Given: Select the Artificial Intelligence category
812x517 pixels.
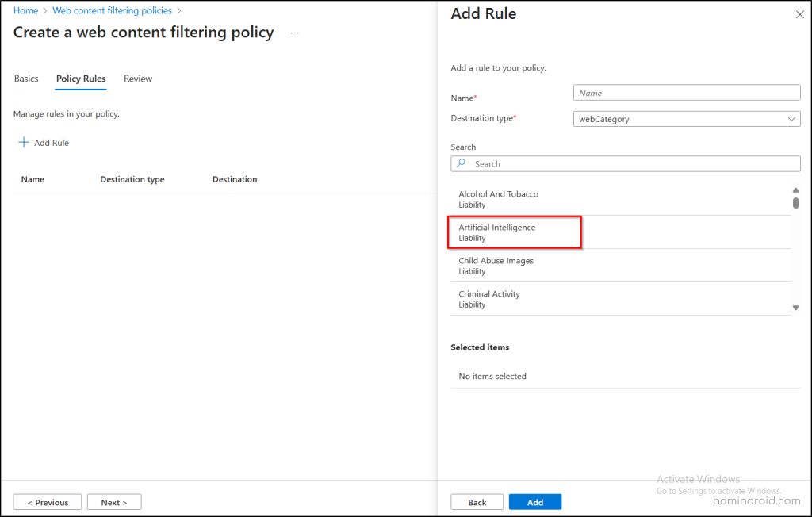Looking at the screenshot, I should click(x=496, y=232).
